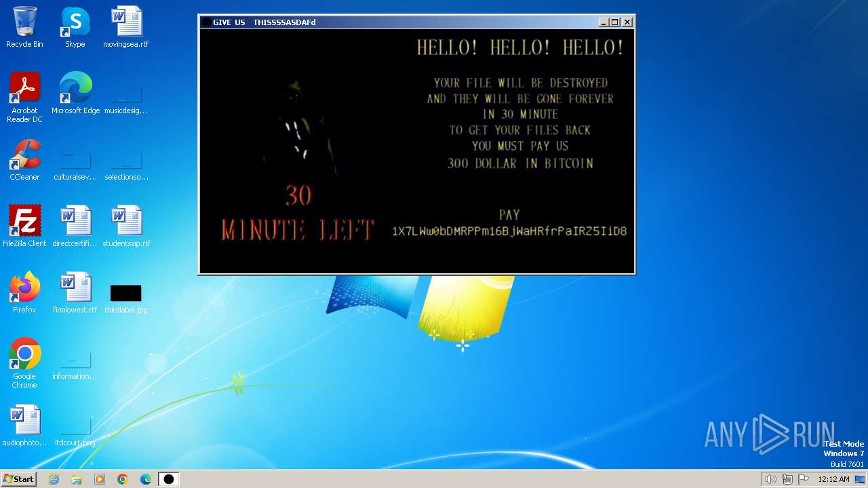868x488 pixels.
Task: Select the firmlowest.rtf document
Action: point(75,293)
